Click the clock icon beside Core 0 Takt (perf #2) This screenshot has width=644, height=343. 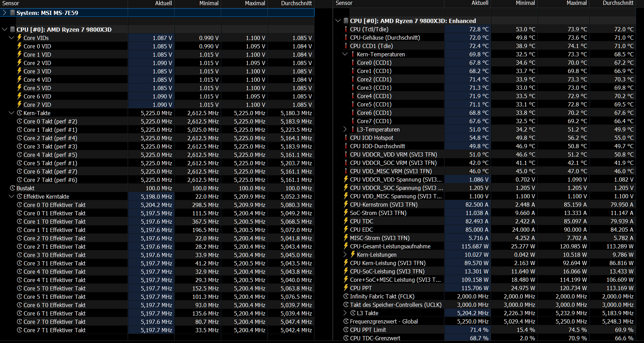(x=19, y=121)
